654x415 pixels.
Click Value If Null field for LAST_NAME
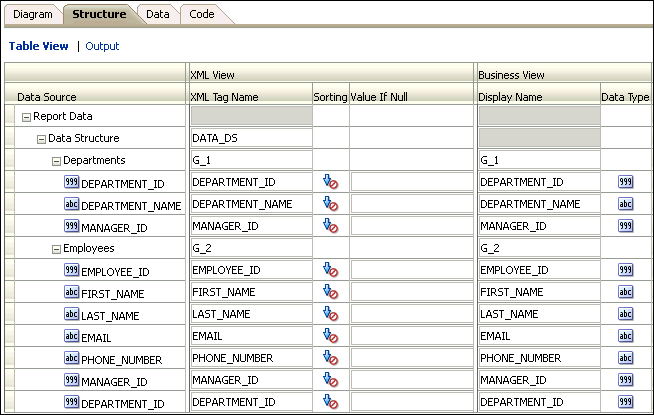(412, 314)
